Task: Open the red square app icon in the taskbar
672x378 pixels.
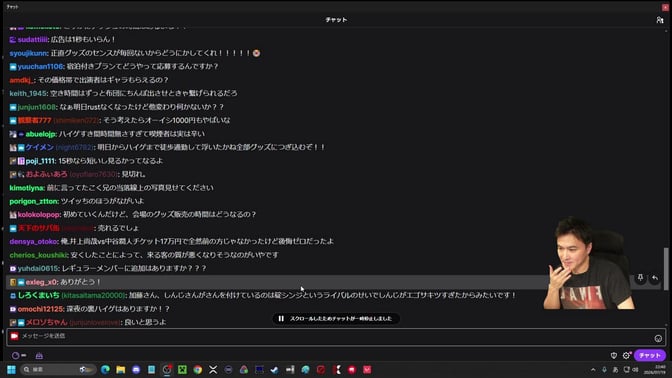Action: pyautogui.click(x=367, y=369)
